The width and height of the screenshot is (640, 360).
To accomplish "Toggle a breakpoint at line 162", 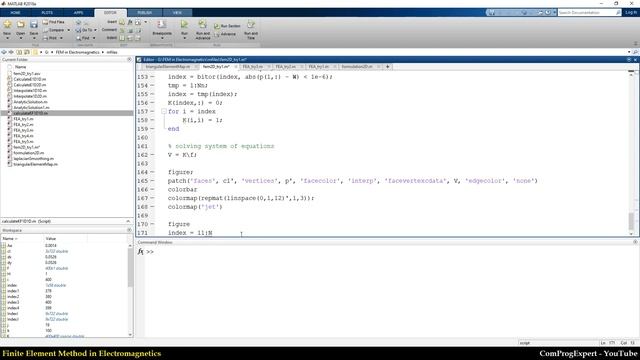I will point(153,155).
